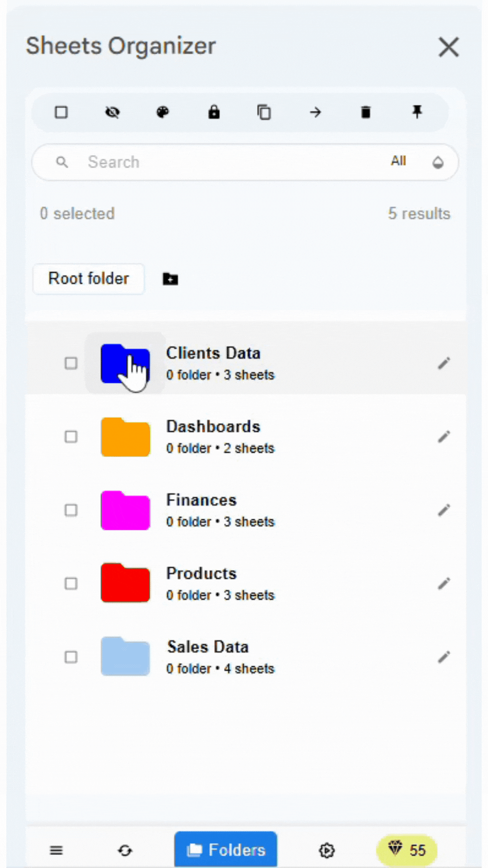The height and width of the screenshot is (868, 488).
Task: Check the Finances folder checkbox
Action: pos(70,510)
